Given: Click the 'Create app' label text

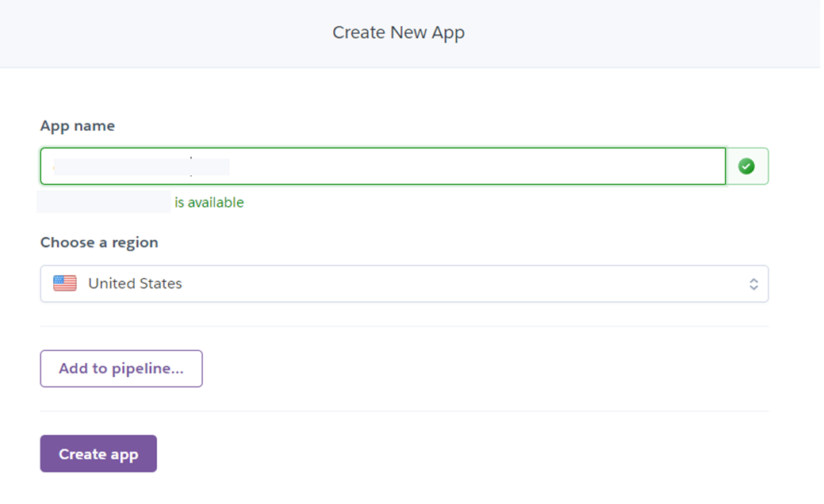Looking at the screenshot, I should (98, 454).
